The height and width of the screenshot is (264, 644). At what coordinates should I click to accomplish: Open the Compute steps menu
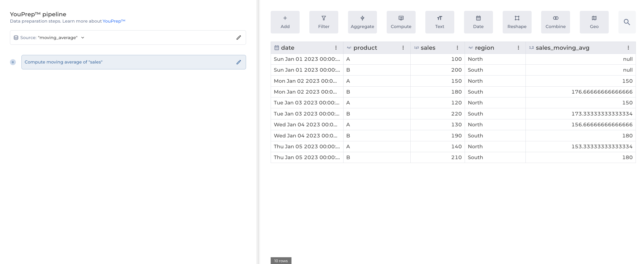401,22
